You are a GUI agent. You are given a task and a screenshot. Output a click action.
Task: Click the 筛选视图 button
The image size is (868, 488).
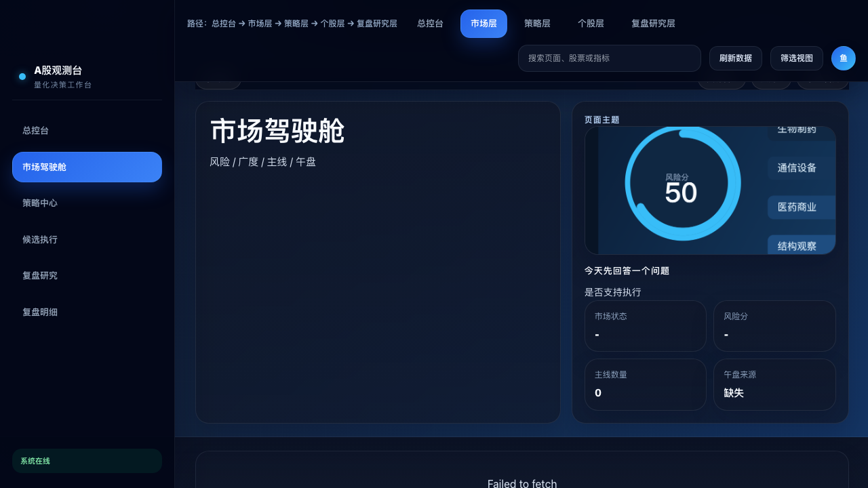tap(797, 58)
